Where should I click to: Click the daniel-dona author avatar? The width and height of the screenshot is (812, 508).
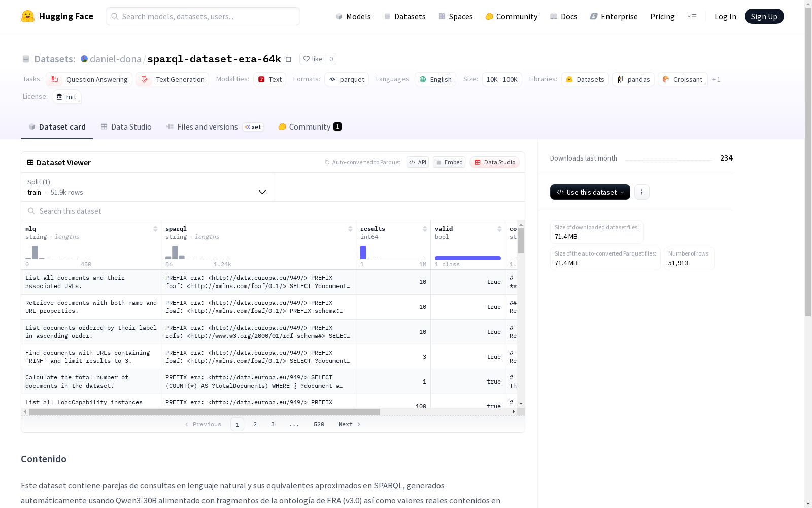coord(84,59)
